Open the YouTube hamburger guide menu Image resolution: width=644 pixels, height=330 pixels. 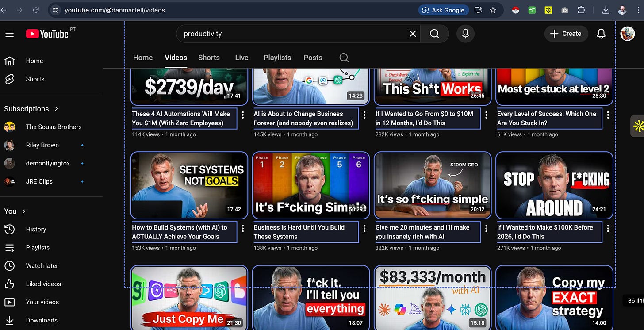tap(9, 34)
